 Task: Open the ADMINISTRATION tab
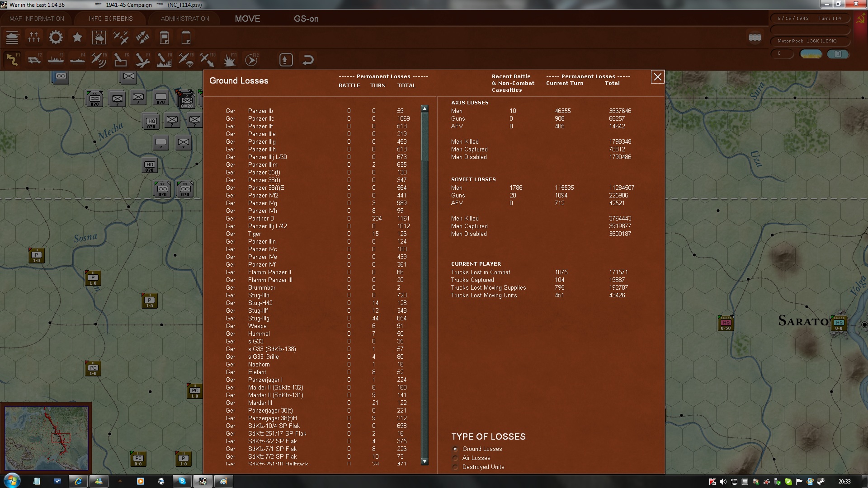click(x=185, y=19)
